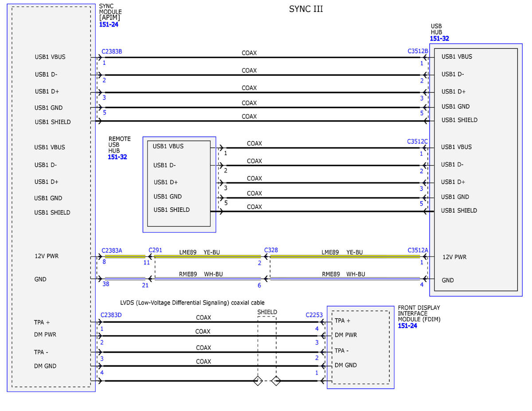Click the shield diamond symbol nearest the FDIM

click(x=276, y=381)
